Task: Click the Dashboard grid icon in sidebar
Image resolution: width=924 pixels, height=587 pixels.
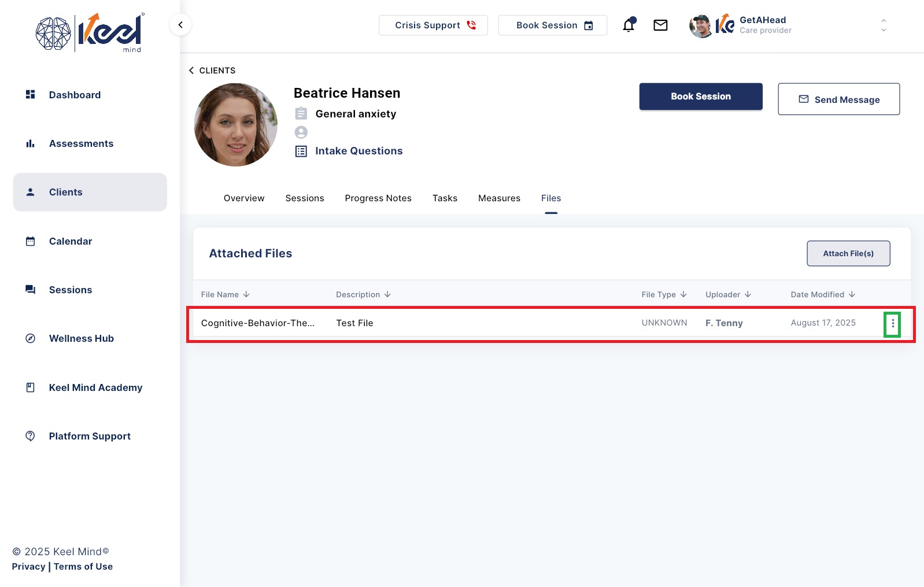Action: (x=31, y=94)
